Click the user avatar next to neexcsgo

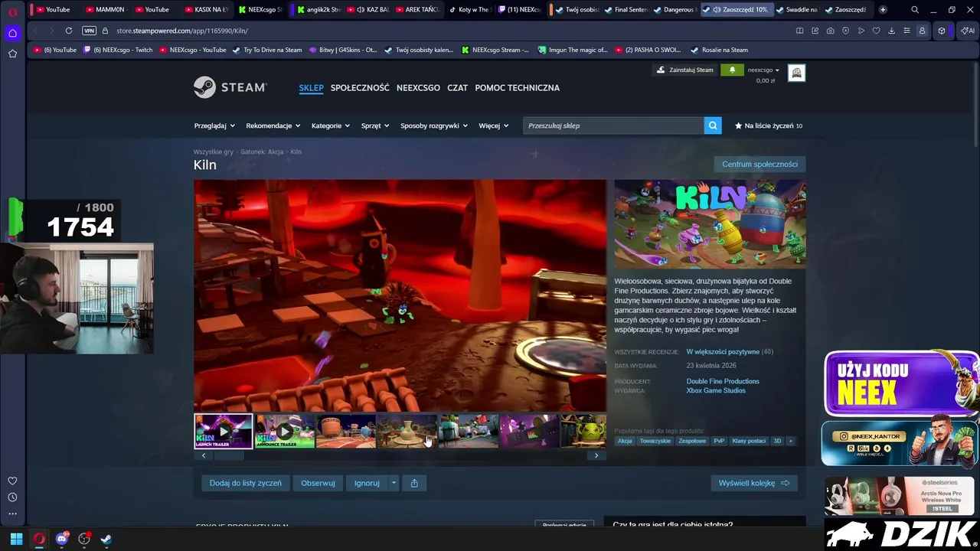pos(796,73)
